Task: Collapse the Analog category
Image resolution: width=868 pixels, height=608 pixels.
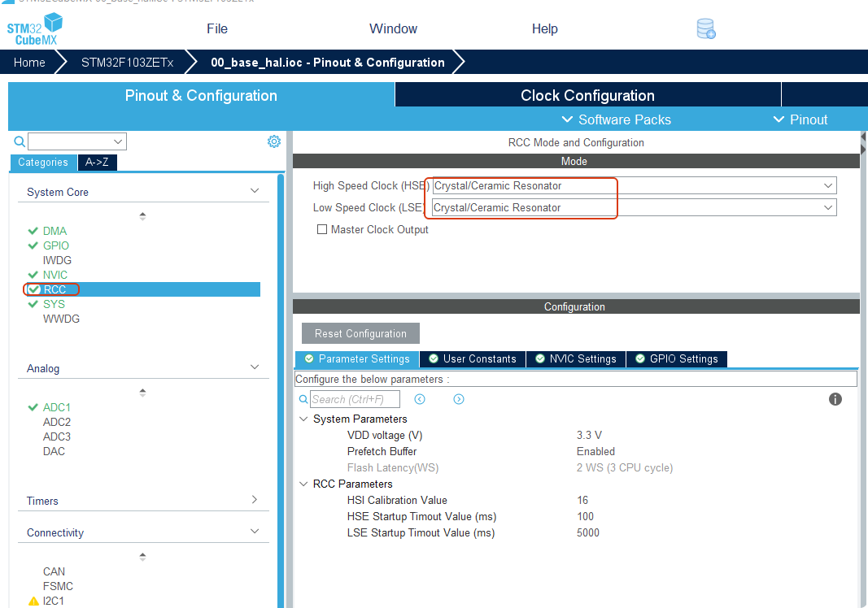Action: 255,367
